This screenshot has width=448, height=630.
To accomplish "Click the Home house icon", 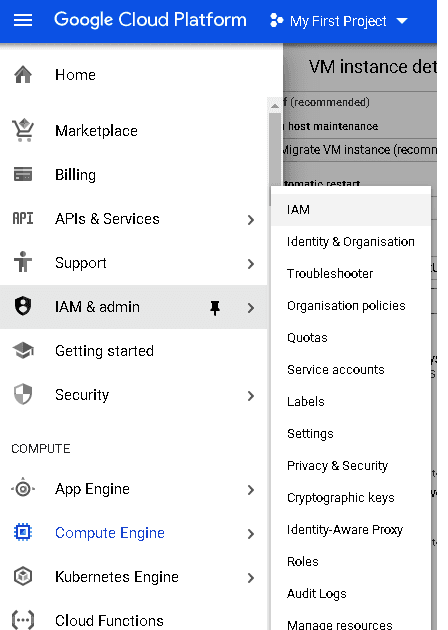I will pos(23,75).
